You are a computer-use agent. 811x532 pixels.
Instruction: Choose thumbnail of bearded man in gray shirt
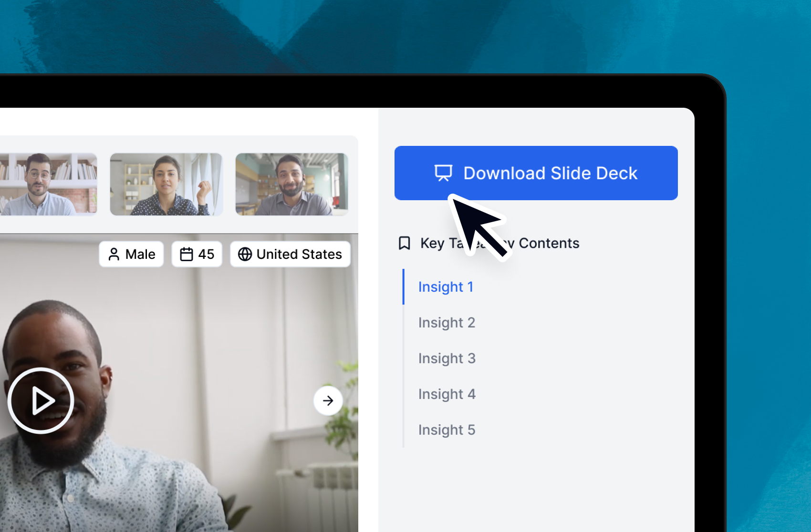point(291,184)
